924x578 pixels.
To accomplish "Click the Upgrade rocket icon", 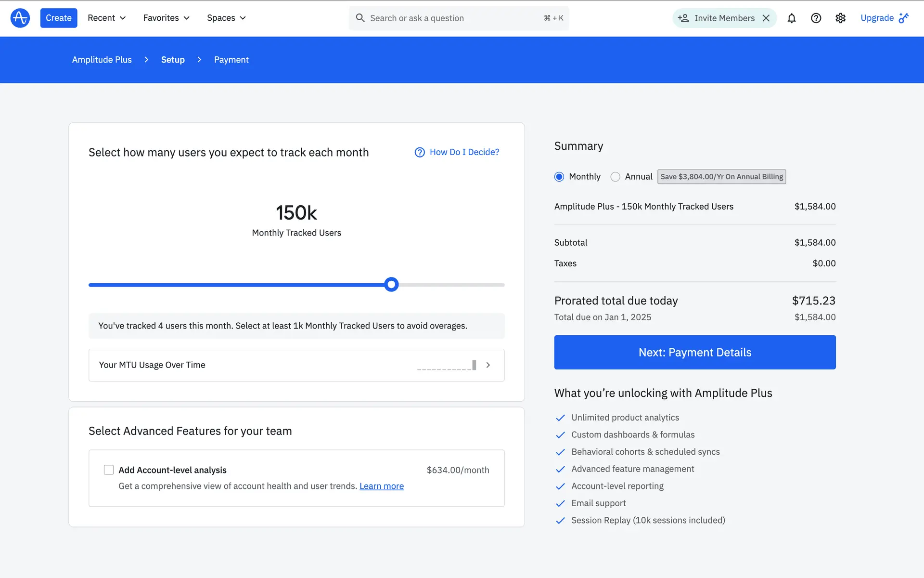I will (904, 18).
